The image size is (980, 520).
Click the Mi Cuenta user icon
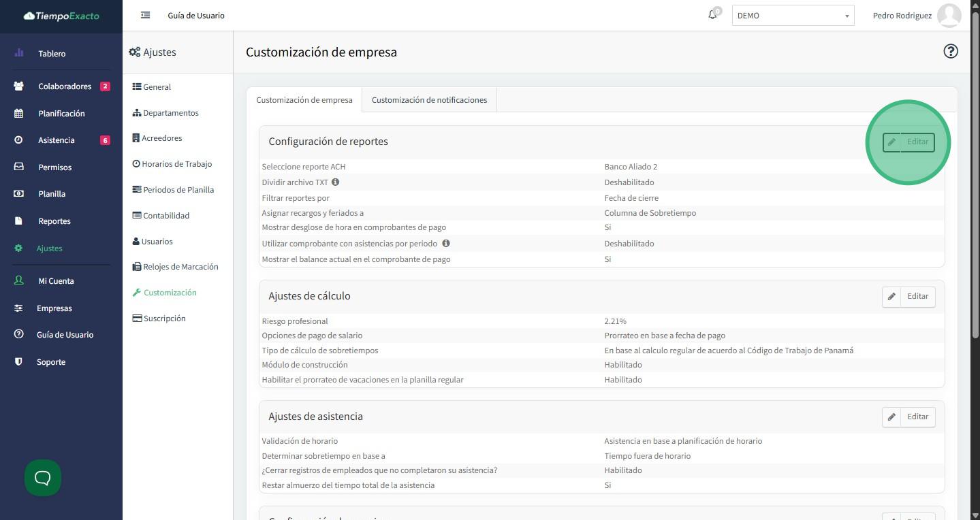coord(18,280)
